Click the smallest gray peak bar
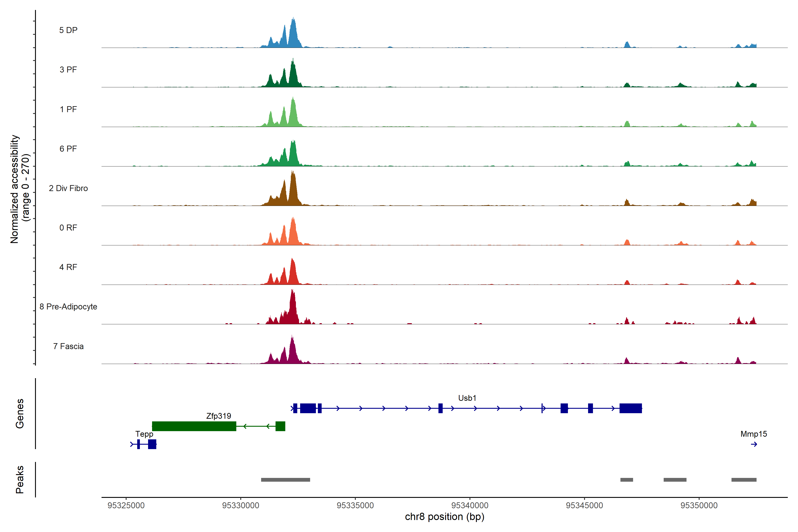 (626, 480)
